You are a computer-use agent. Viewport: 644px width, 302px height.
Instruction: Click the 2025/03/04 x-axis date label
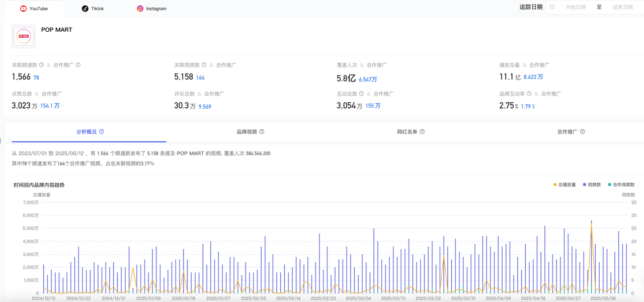point(358,298)
